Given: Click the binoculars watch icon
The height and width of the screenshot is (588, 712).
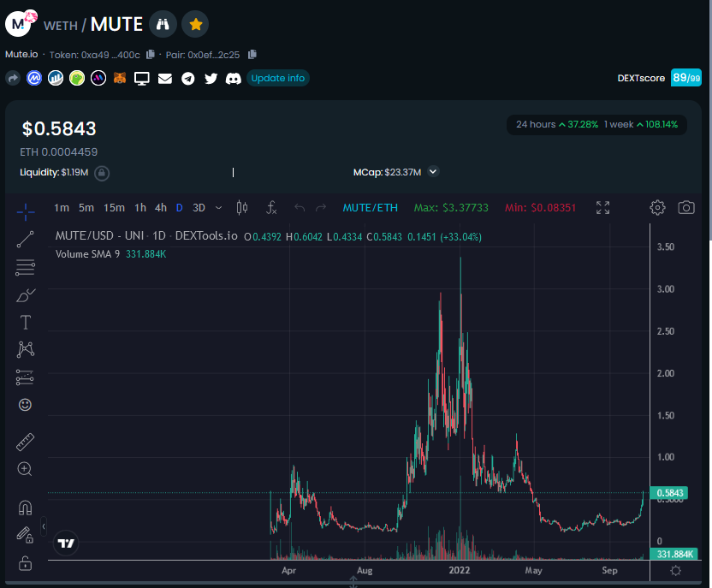Looking at the screenshot, I should pyautogui.click(x=163, y=24).
